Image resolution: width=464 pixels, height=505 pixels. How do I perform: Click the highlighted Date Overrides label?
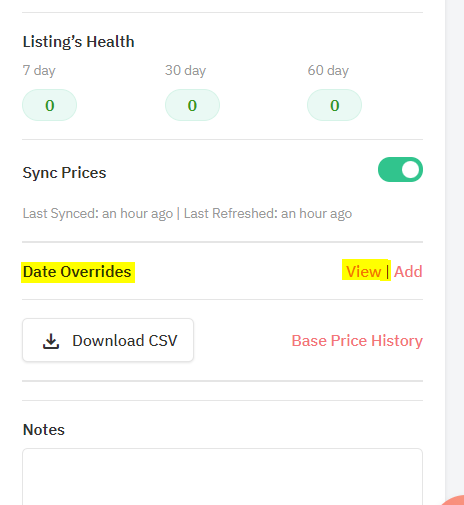pyautogui.click(x=77, y=272)
